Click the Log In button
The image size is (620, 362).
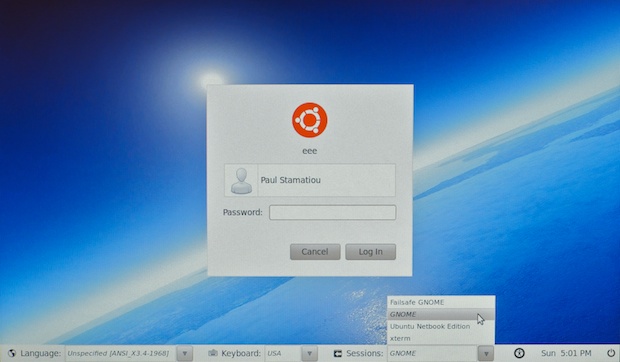[370, 252]
